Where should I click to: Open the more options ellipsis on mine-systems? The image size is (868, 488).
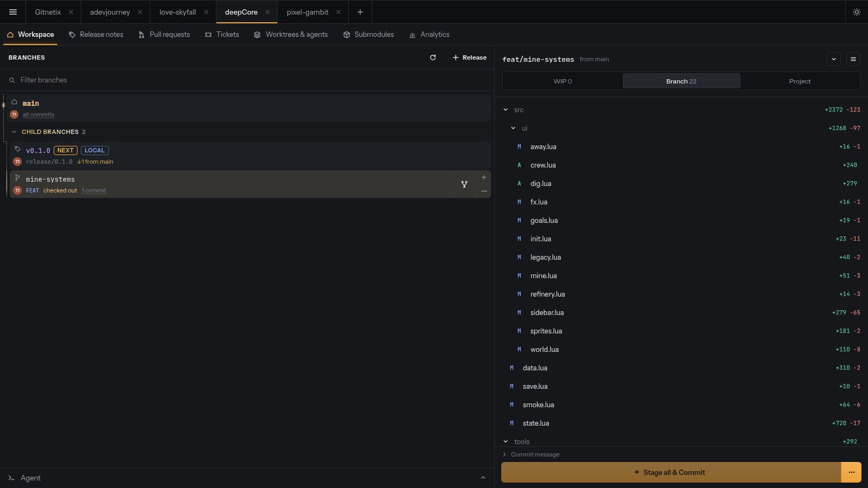(x=484, y=191)
